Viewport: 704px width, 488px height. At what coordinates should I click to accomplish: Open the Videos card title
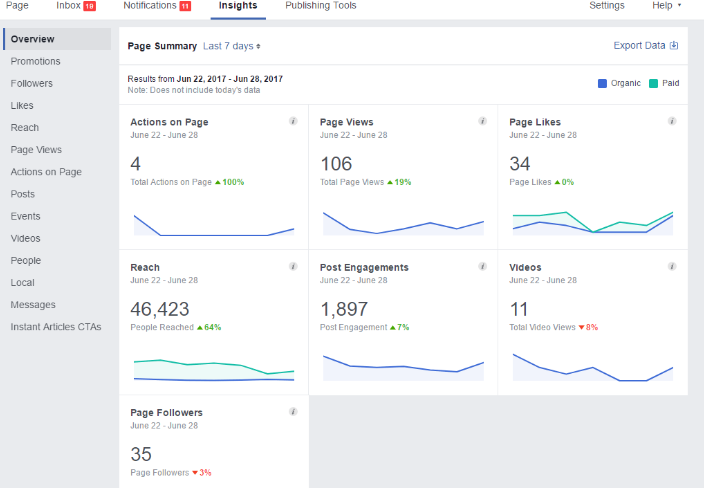(x=525, y=268)
